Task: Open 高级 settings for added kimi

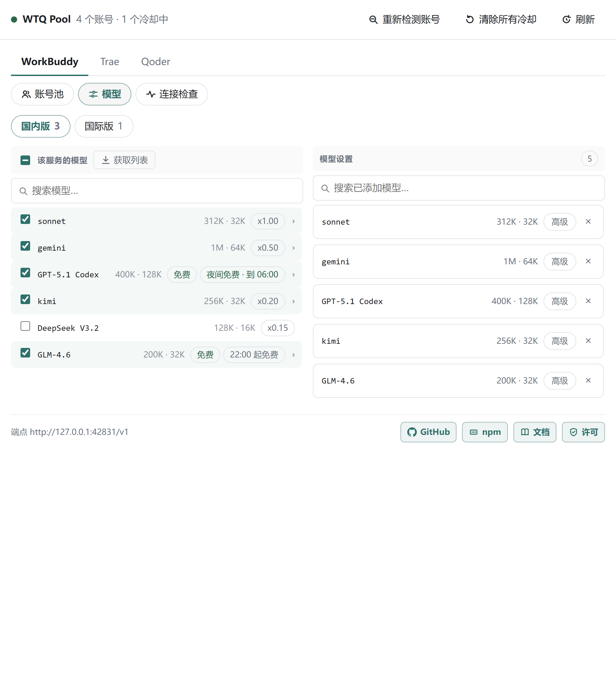Action: click(x=560, y=341)
